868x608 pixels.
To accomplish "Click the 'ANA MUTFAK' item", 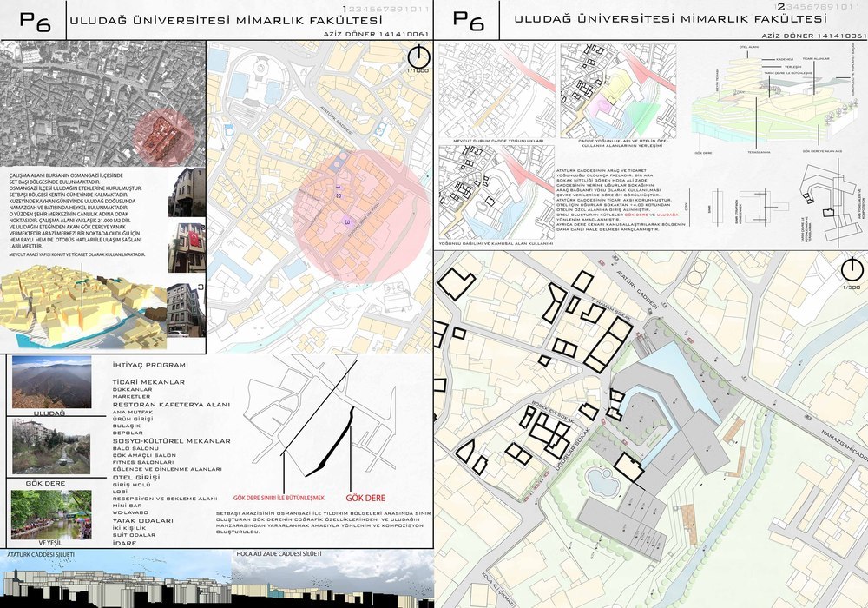I will [133, 412].
